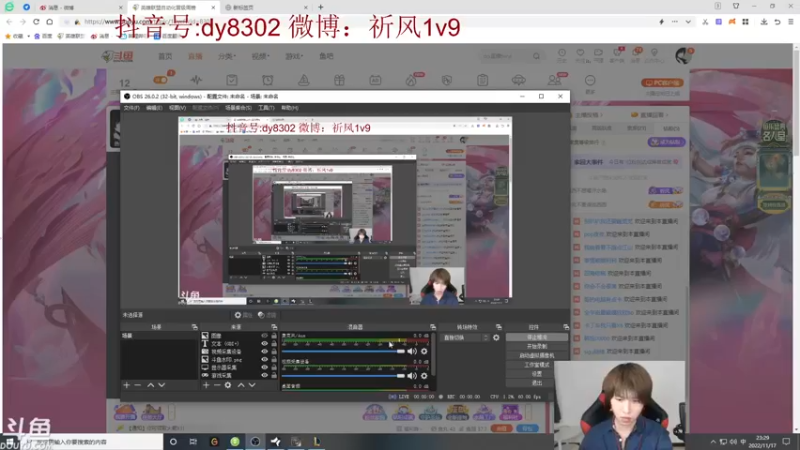Add a new source in OBS Sources panel
Viewport: 800px width, 450px height.
[206, 385]
